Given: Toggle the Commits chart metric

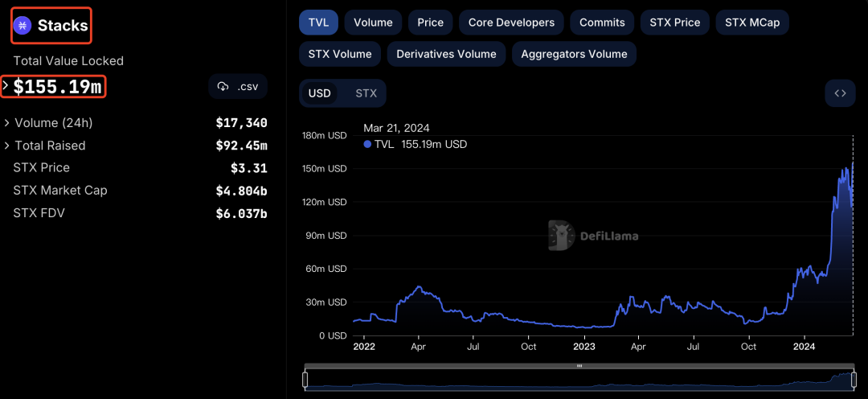Looking at the screenshot, I should pos(602,23).
